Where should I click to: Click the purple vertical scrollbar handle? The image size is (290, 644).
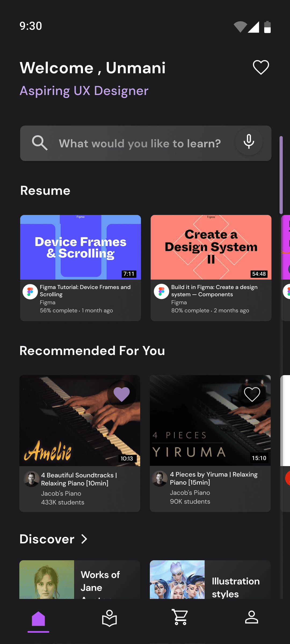[x=281, y=175]
